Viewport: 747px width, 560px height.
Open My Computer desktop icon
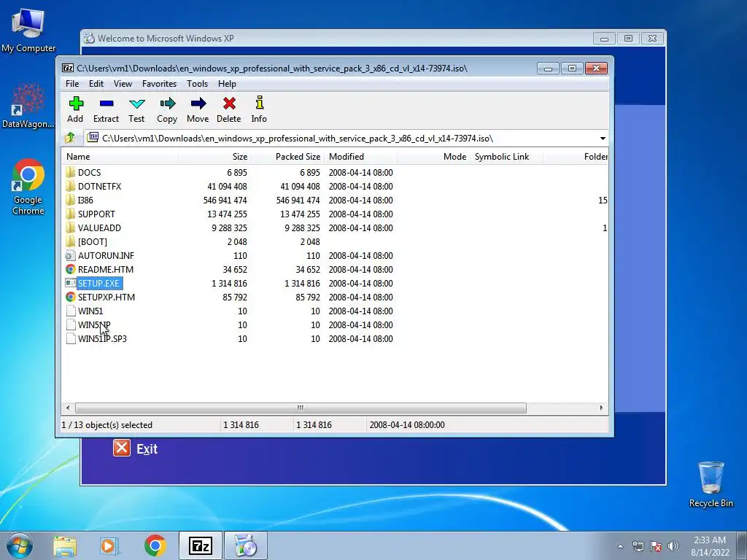click(28, 31)
